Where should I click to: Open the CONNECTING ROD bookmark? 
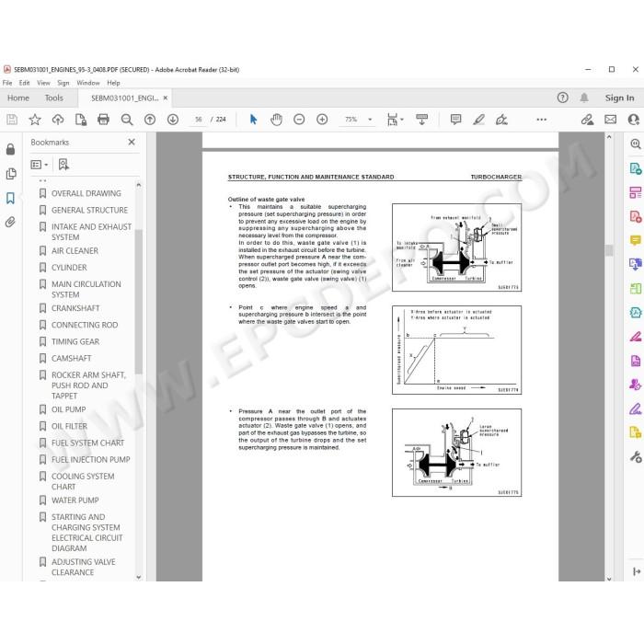tap(85, 326)
